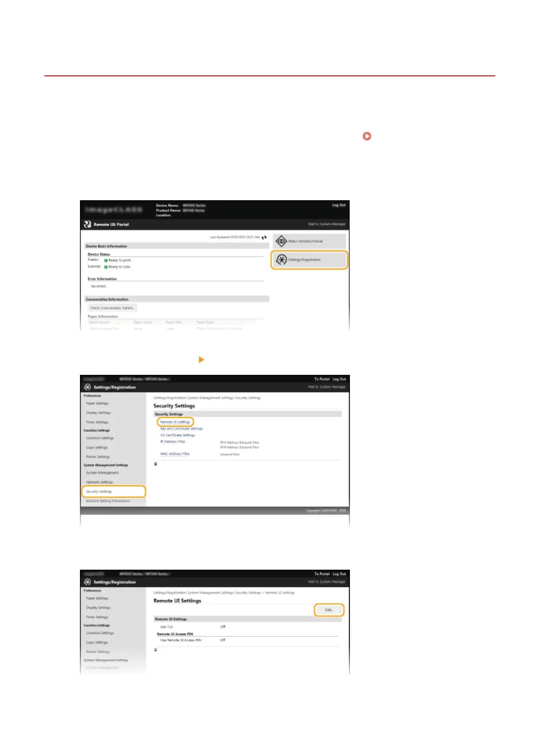Select Common Settings in the Remote UI Settings page sidebar
The width and height of the screenshot is (535, 756).
pos(100,633)
